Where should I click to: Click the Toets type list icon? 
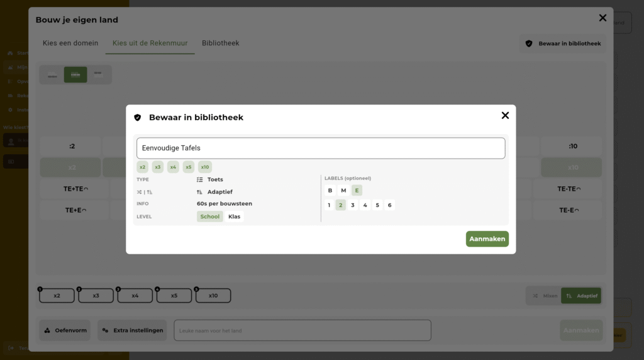(x=200, y=180)
